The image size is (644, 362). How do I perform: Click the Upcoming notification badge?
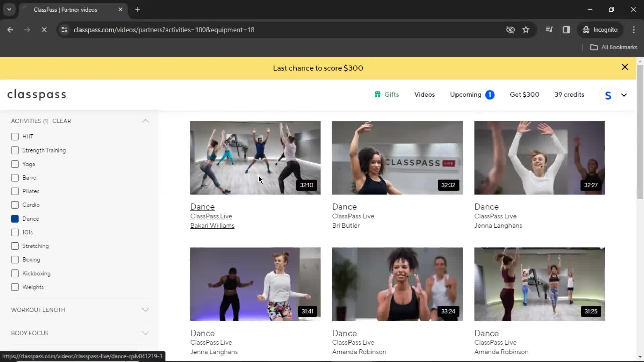(490, 95)
